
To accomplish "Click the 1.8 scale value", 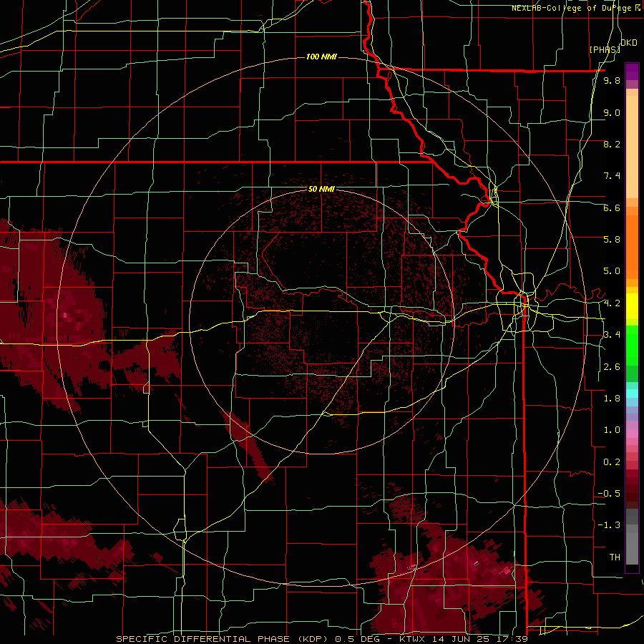I will [x=612, y=399].
